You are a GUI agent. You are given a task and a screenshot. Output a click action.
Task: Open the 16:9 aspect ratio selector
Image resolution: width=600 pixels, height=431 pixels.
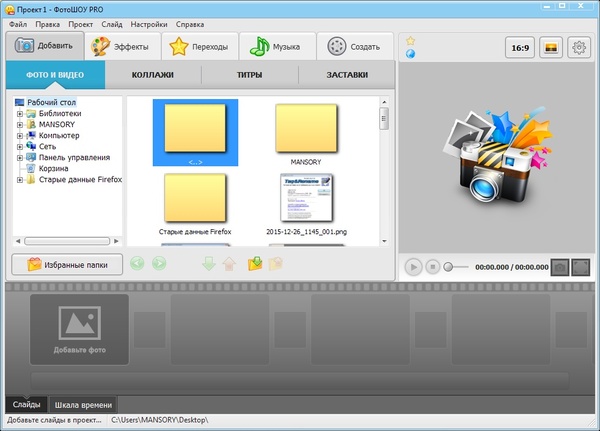520,47
